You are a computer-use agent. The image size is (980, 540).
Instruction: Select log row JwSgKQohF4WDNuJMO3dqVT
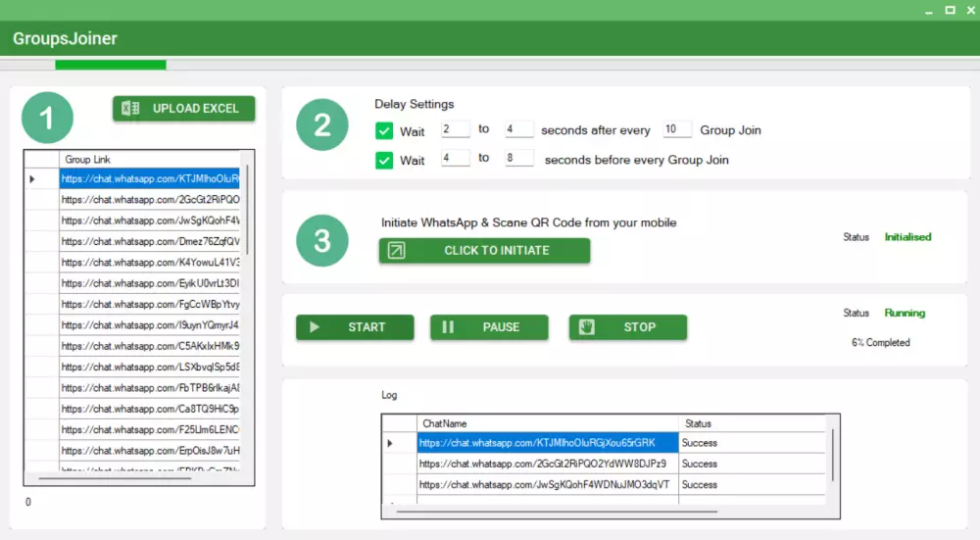548,484
